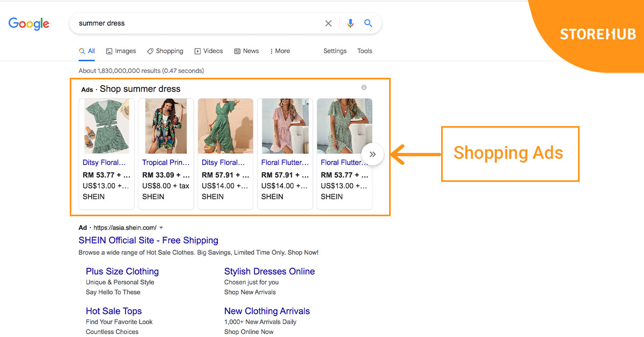Click the text Shop New Arrivals
The width and height of the screenshot is (644, 337).
[250, 292]
